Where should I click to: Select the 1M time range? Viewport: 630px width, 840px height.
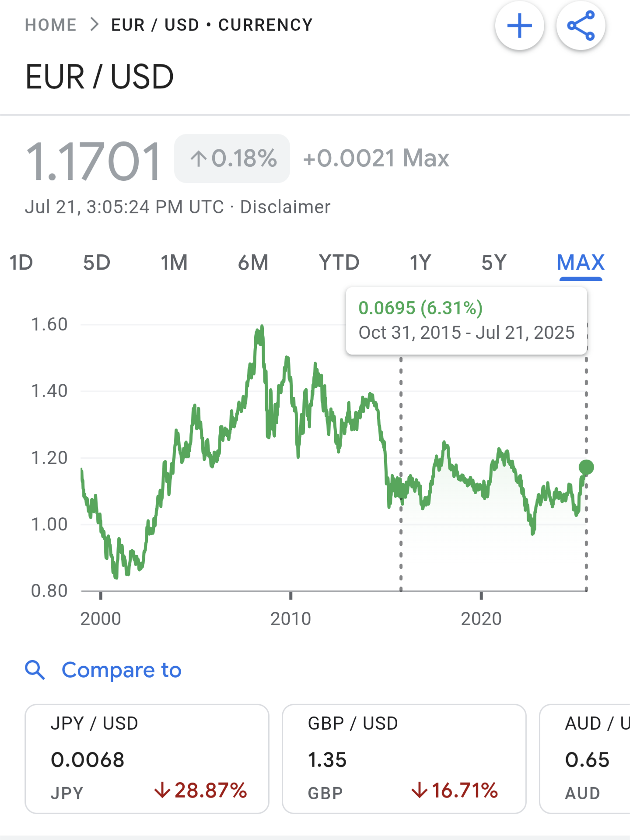click(174, 263)
